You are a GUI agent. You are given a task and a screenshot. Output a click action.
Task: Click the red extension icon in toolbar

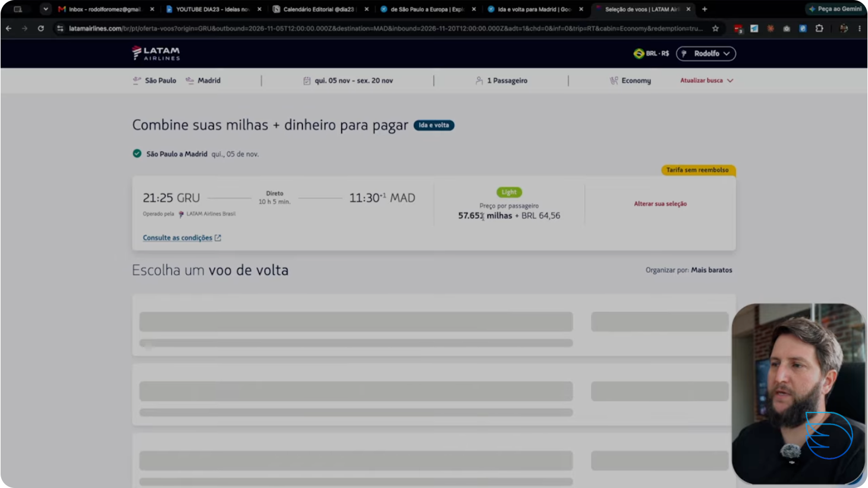click(738, 28)
